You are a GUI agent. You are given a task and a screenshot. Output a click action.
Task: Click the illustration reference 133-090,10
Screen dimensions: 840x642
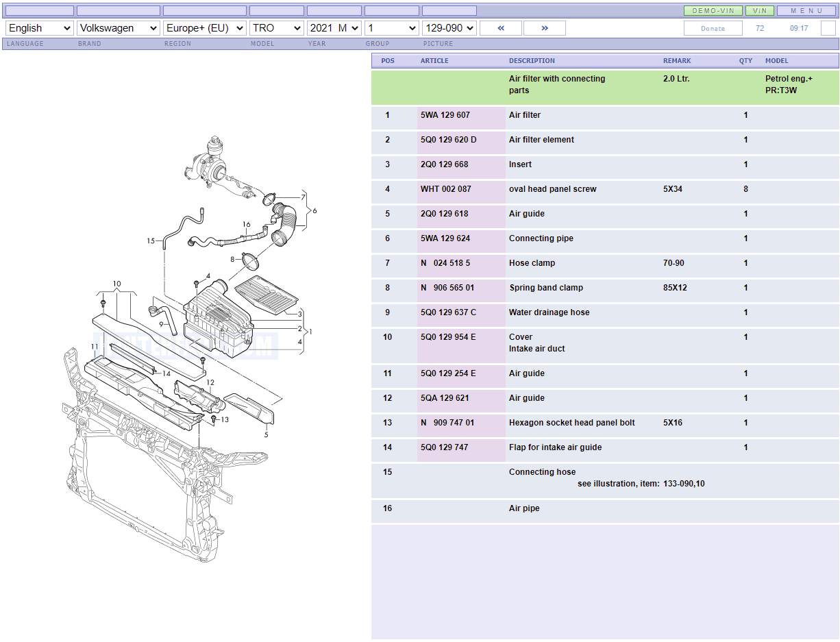point(684,484)
